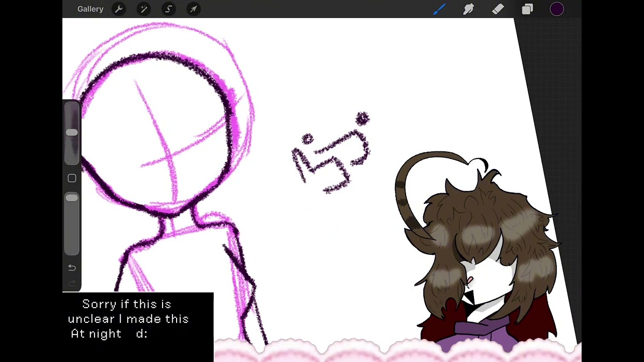Select the Eraser tool
The image size is (644, 362).
point(498,9)
